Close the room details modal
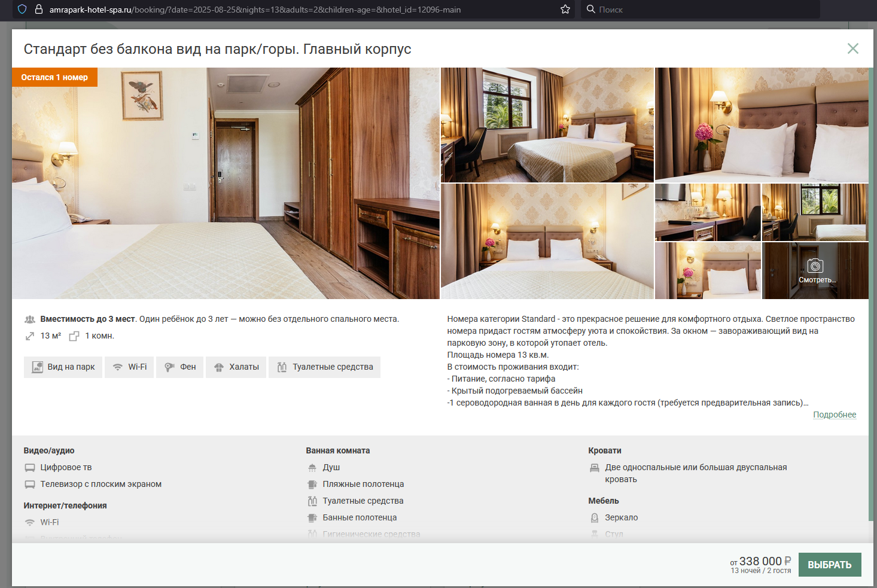Screen dimensions: 877x588 (x=852, y=48)
